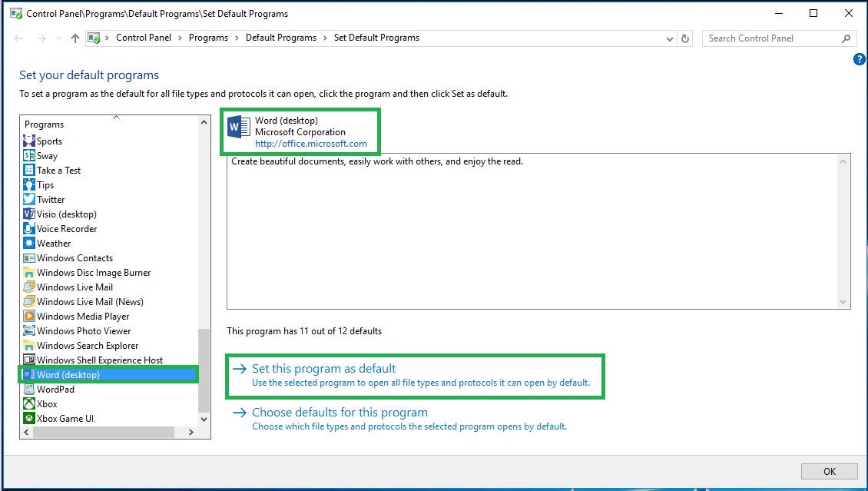Click the Voice Recorder microphone icon
The height and width of the screenshot is (491, 868).
[x=28, y=229]
